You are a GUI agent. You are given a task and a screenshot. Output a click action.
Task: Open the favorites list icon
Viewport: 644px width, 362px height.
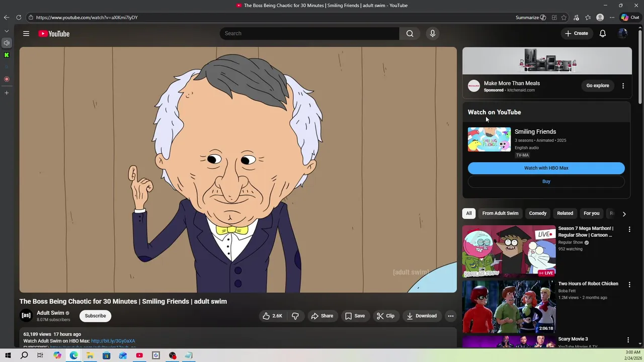click(588, 18)
